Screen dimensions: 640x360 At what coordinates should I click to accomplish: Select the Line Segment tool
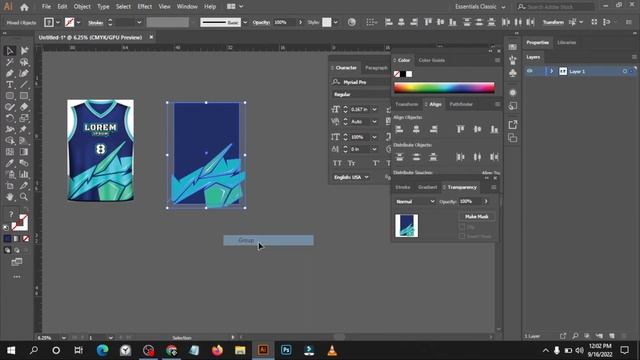click(24, 85)
